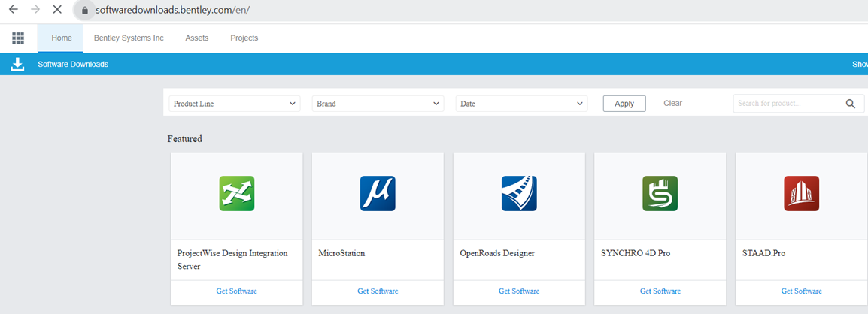The width and height of the screenshot is (868, 314).
Task: Open the app launcher grid icon
Action: coord(18,38)
